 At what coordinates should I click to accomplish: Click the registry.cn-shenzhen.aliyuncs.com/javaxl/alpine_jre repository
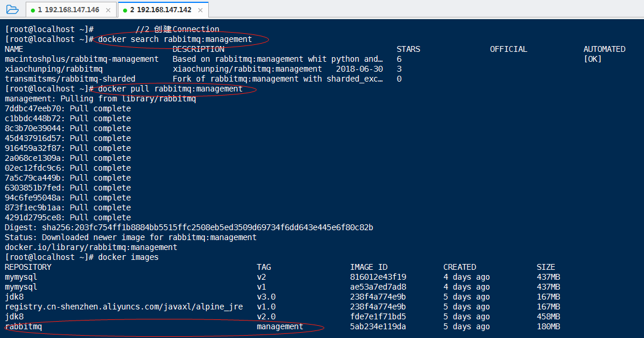(124, 307)
